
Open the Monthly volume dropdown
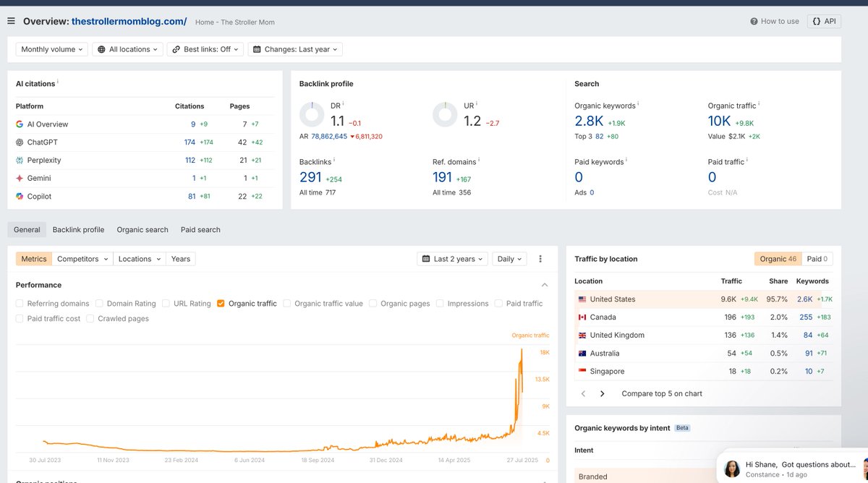coord(51,49)
